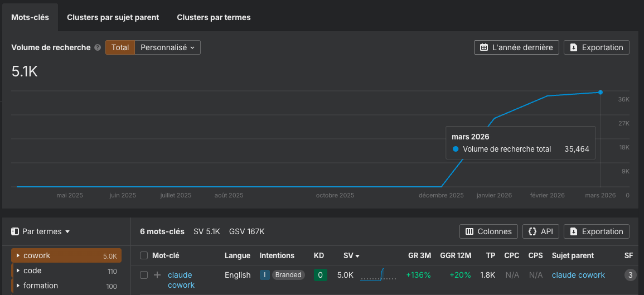This screenshot has width=644, height=295.
Task: Expand the code term arrow
Action: pos(18,271)
